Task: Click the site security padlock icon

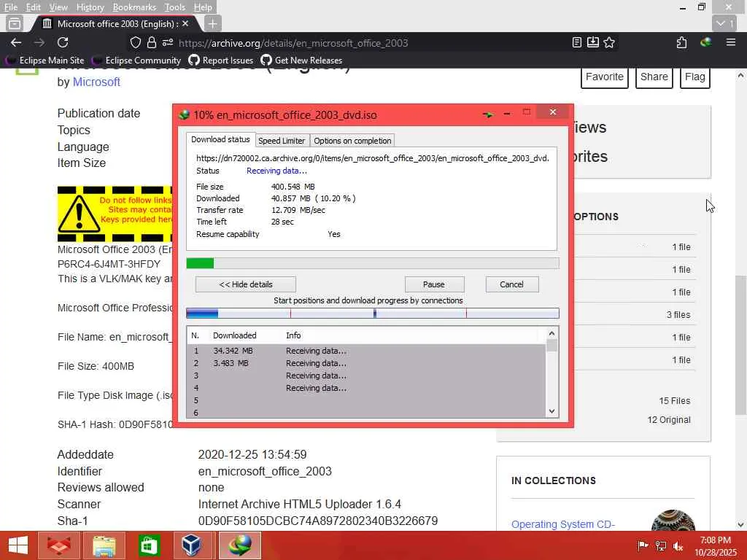Action: point(152,43)
